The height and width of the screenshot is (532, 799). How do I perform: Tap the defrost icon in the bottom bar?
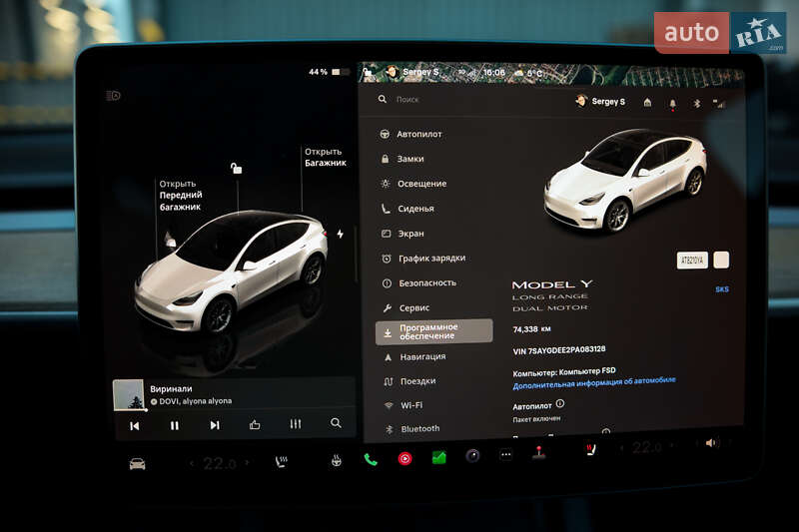pyautogui.click(x=337, y=461)
